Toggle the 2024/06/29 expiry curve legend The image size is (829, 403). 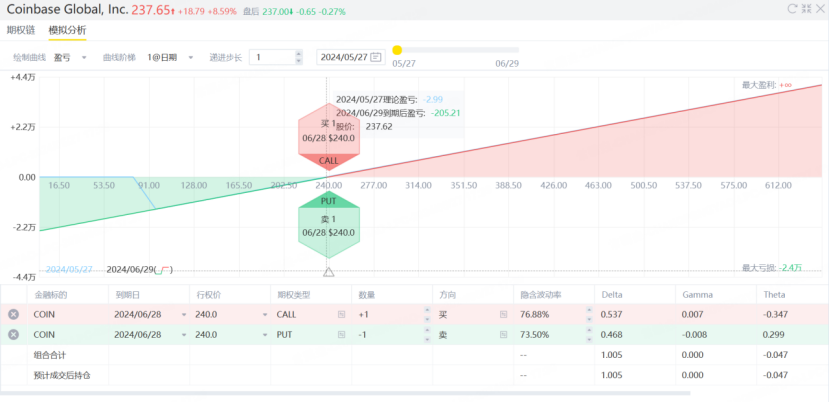pyautogui.click(x=140, y=269)
